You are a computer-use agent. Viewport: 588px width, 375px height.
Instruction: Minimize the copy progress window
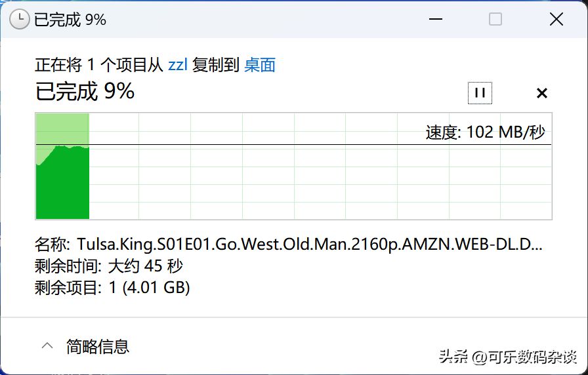click(436, 19)
